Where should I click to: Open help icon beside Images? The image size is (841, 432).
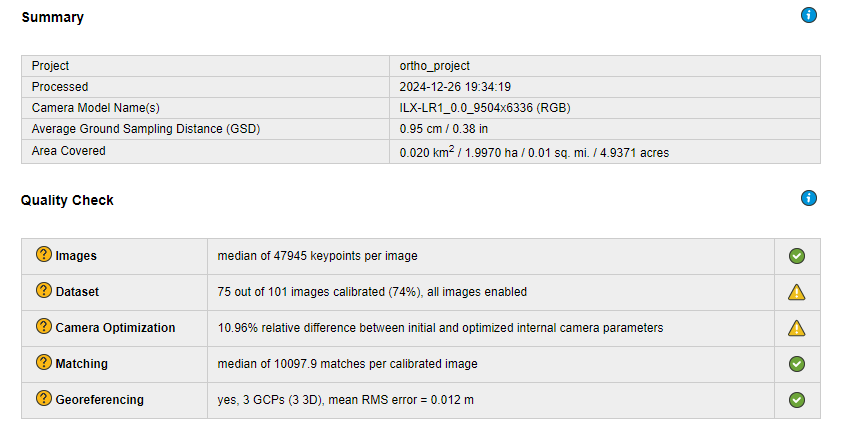44,255
